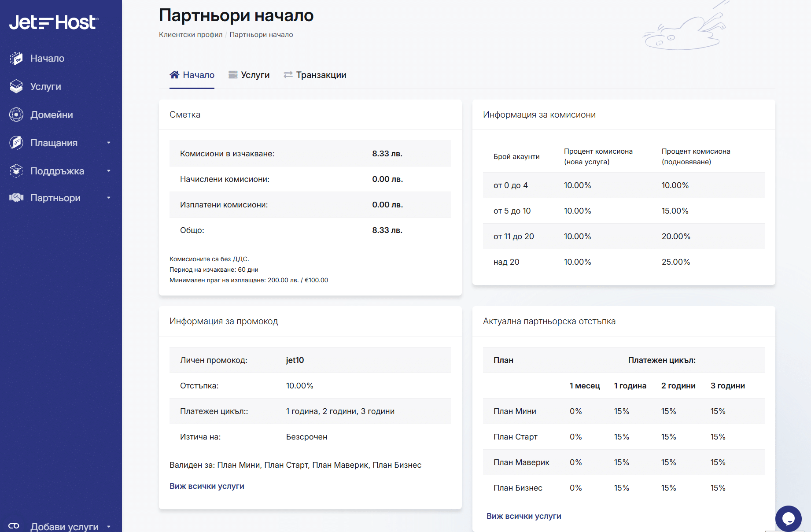Open Виж всички услуги under partner discount
The width and height of the screenshot is (811, 532).
[524, 516]
